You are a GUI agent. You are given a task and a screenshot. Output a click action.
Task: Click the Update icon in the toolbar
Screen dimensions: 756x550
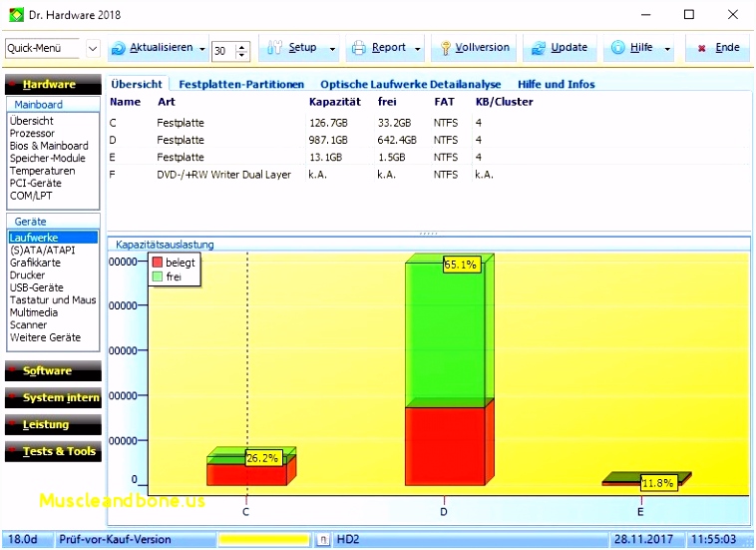coord(538,48)
